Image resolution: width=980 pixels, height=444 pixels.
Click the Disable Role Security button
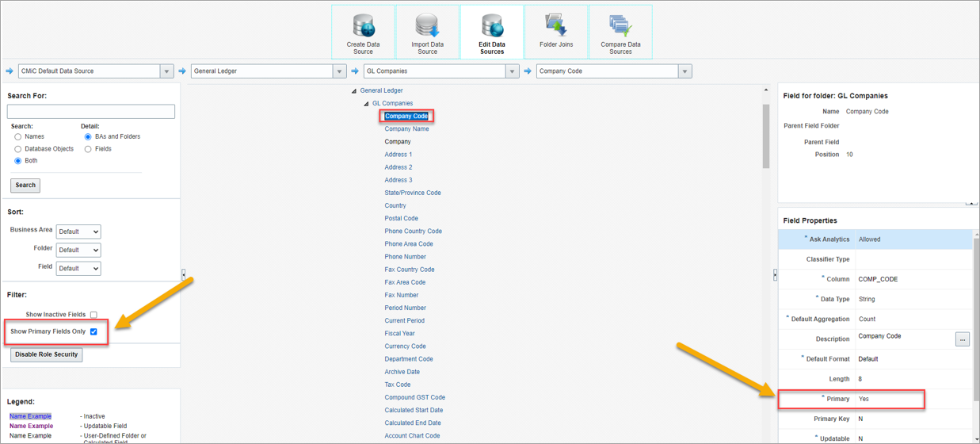(47, 355)
